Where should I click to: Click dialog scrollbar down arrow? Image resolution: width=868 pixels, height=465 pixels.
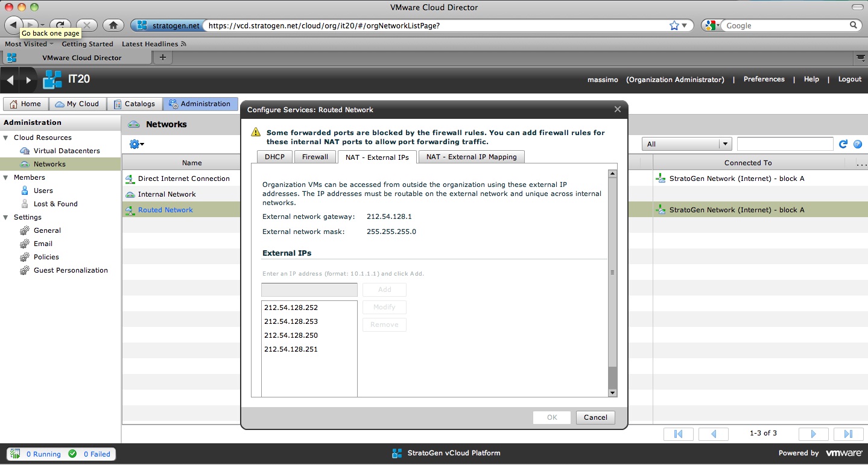click(612, 393)
